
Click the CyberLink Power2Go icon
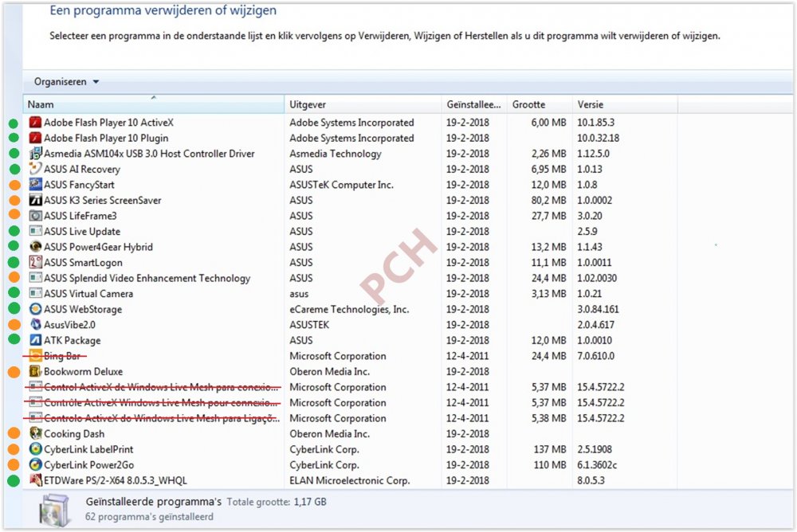[35, 465]
